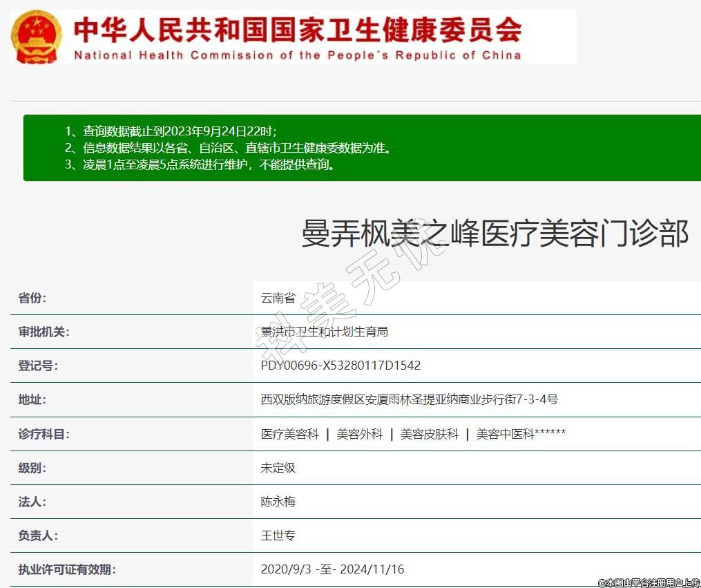Image resolution: width=701 pixels, height=588 pixels.
Task: Click the person in charge name 王世专
Action: pyautogui.click(x=278, y=535)
